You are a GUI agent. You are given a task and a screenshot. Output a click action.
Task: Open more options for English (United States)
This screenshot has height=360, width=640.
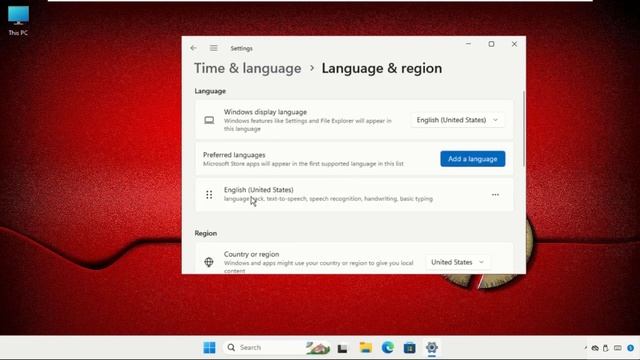click(495, 195)
